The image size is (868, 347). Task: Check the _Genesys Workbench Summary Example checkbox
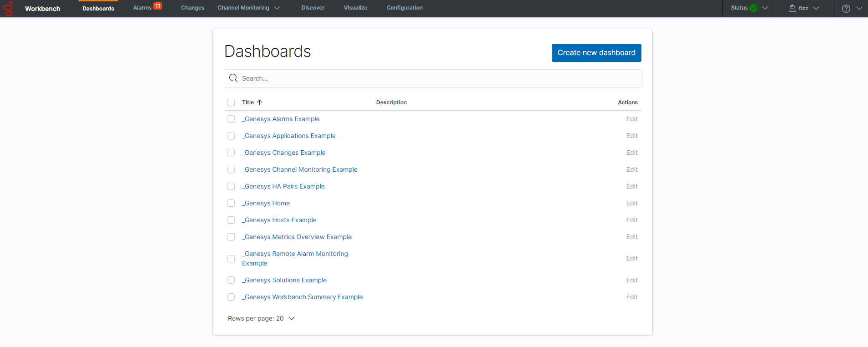pos(231,297)
